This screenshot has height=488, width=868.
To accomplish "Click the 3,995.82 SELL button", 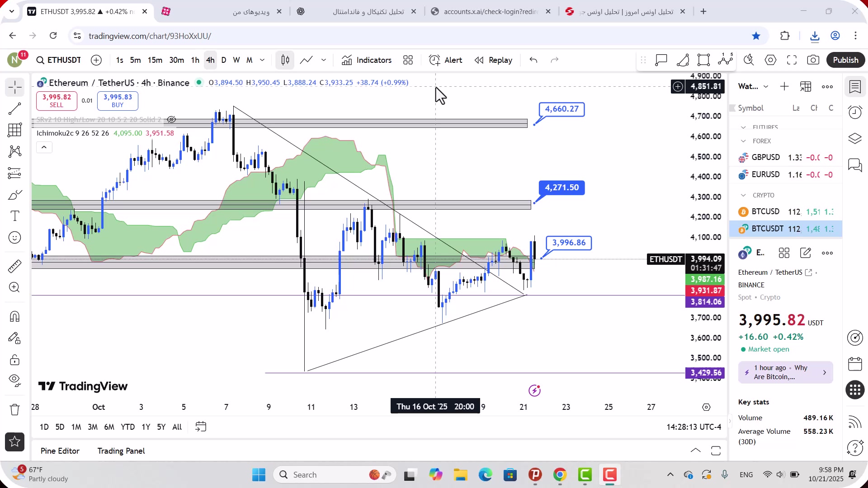I will pos(57,100).
